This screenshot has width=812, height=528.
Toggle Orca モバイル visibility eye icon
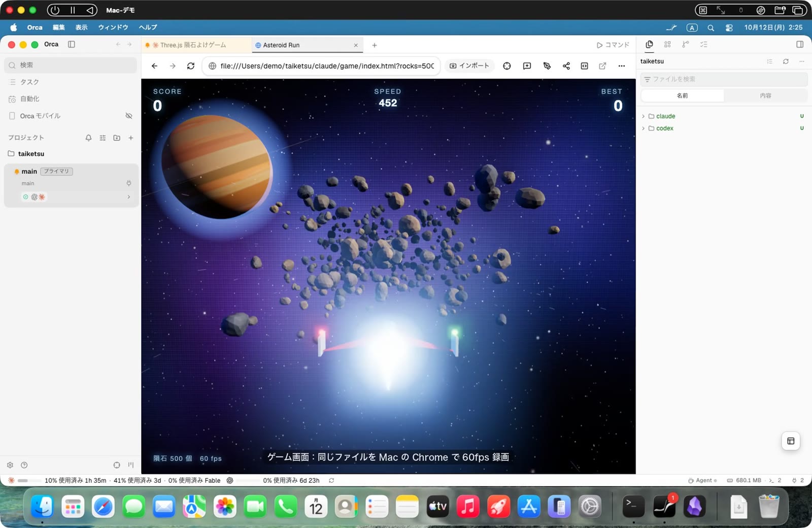[x=129, y=116]
